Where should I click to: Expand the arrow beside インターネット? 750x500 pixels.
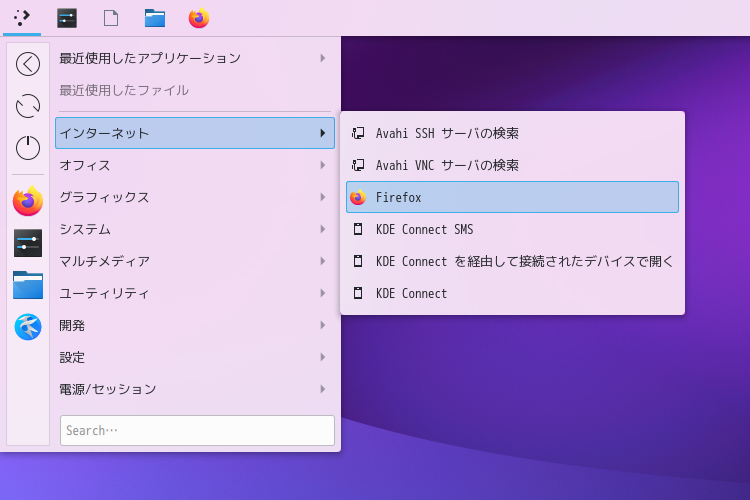point(323,133)
